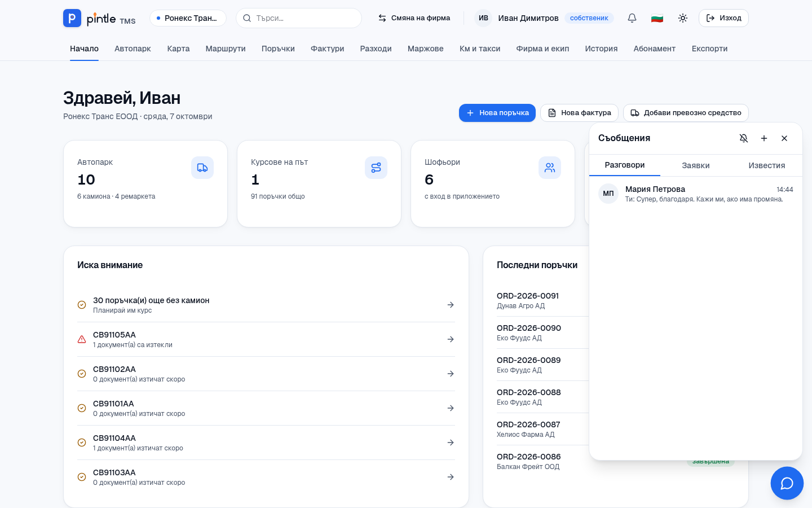
Task: Select the Разговори tab
Action: pos(625,165)
